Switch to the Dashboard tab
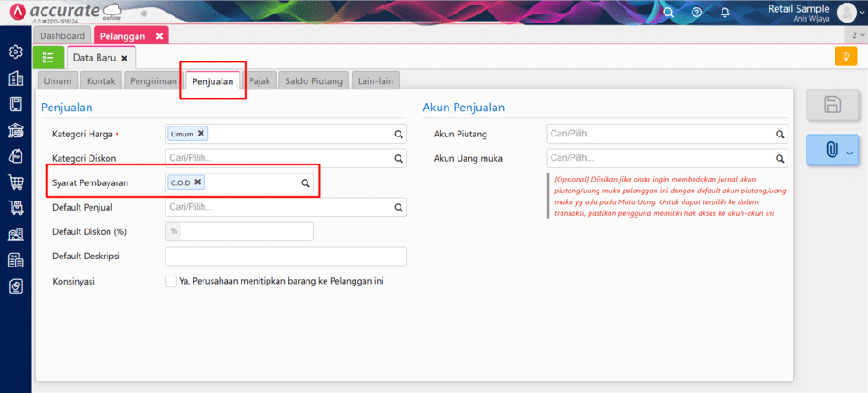 [62, 36]
